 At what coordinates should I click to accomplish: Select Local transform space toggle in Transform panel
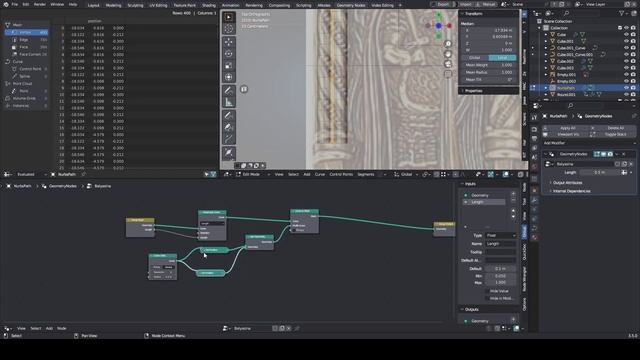pos(502,58)
